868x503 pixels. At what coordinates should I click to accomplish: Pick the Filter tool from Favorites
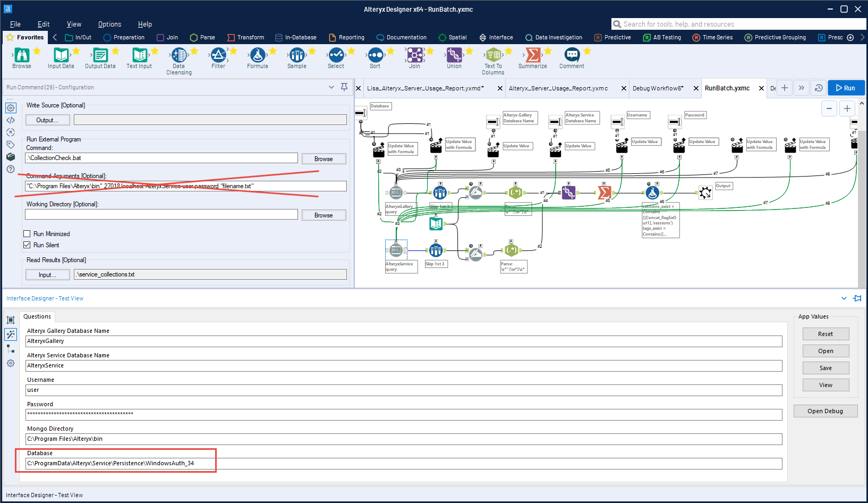(218, 55)
